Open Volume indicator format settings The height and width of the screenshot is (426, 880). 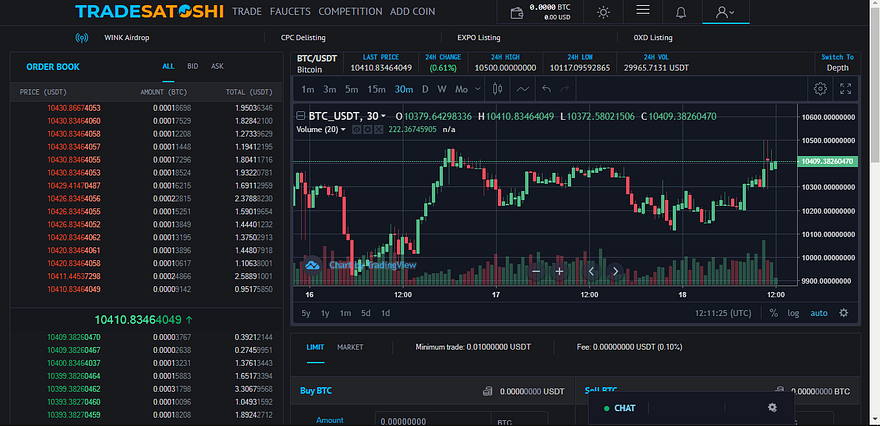coord(368,130)
